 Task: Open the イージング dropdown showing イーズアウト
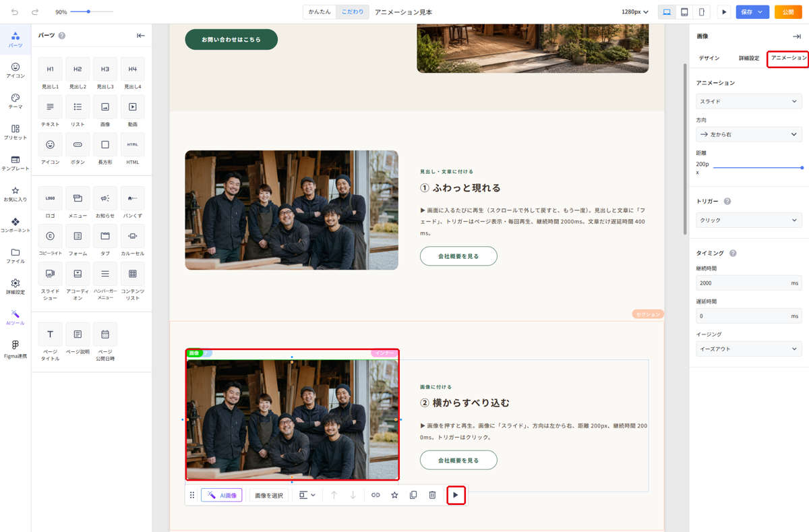coord(748,349)
